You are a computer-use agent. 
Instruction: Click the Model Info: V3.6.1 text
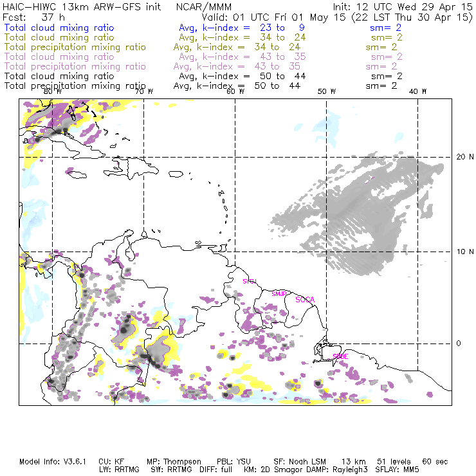53,462
